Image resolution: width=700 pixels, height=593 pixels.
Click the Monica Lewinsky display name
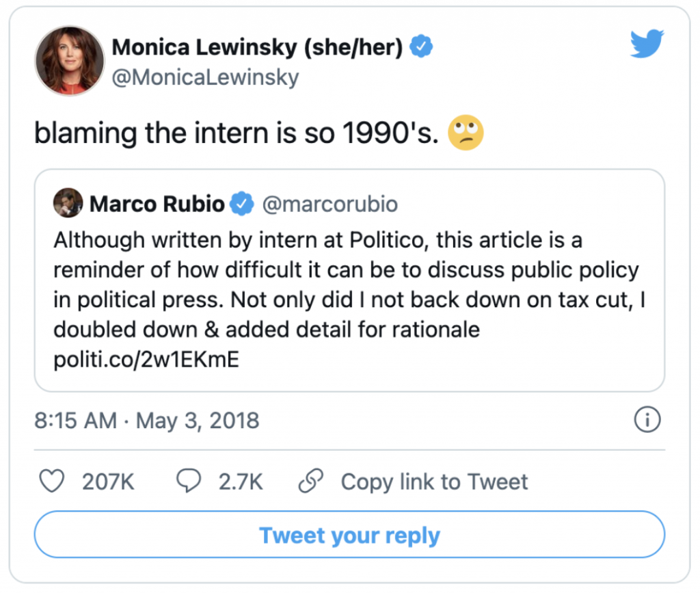click(x=257, y=47)
